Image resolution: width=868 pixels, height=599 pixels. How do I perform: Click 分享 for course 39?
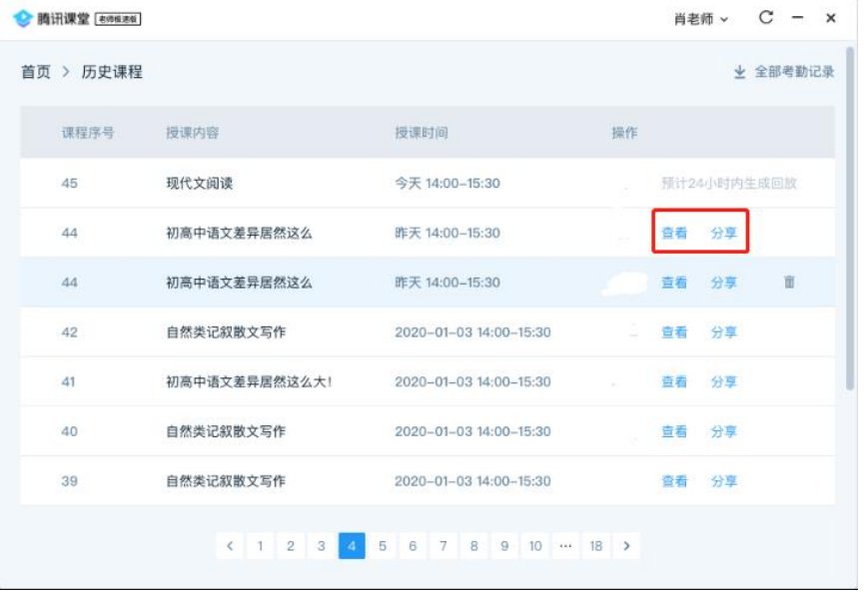[723, 481]
